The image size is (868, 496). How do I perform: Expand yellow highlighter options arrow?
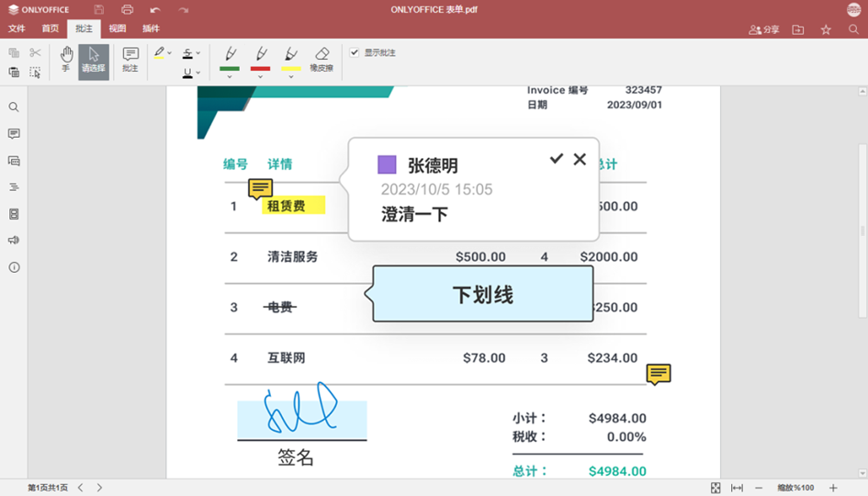click(x=291, y=77)
